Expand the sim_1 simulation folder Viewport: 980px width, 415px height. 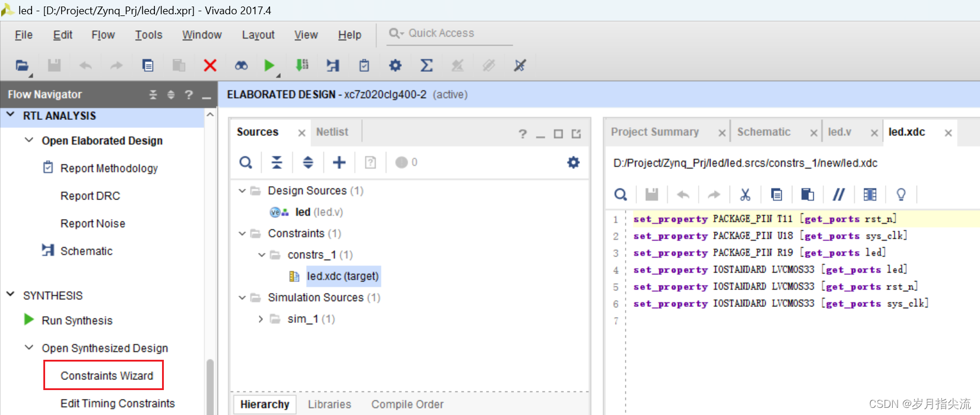click(x=261, y=319)
